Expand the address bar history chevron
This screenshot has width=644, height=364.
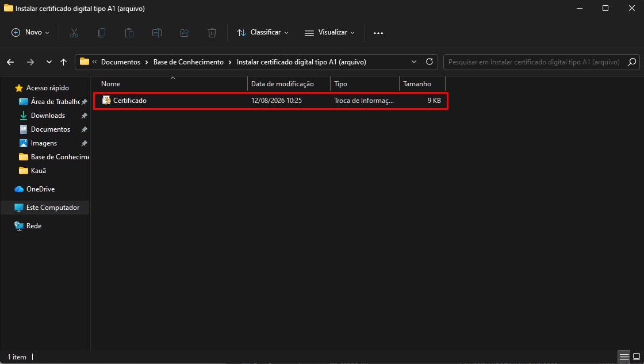(413, 62)
